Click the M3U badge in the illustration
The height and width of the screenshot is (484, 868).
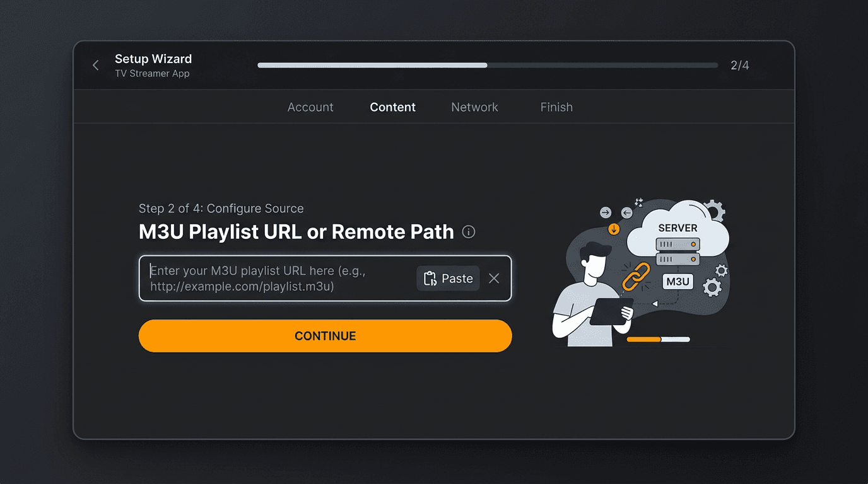(677, 281)
